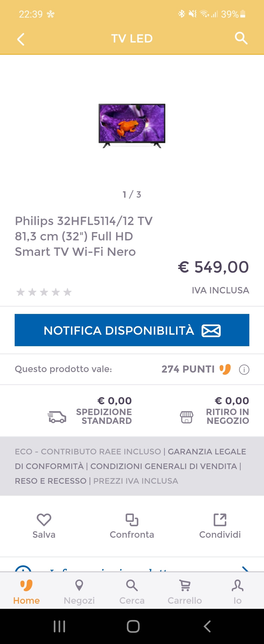This screenshot has width=264, height=644.
Task: Expand the product information row chevron
Action: tap(245, 569)
